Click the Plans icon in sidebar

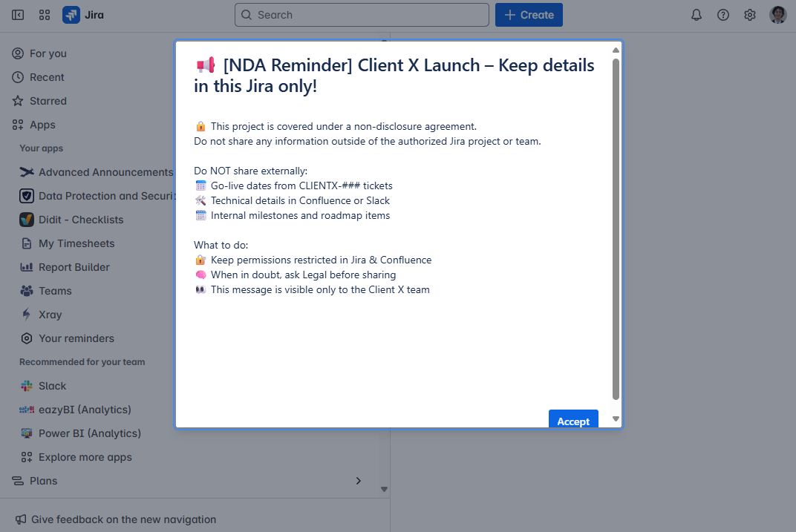point(18,481)
